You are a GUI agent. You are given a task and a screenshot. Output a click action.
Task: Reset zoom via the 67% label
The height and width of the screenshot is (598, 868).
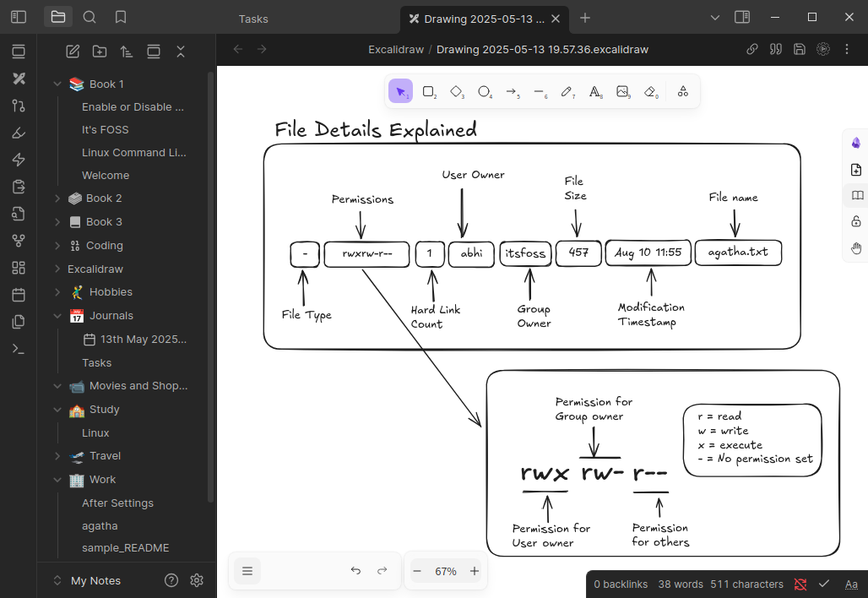pyautogui.click(x=446, y=571)
